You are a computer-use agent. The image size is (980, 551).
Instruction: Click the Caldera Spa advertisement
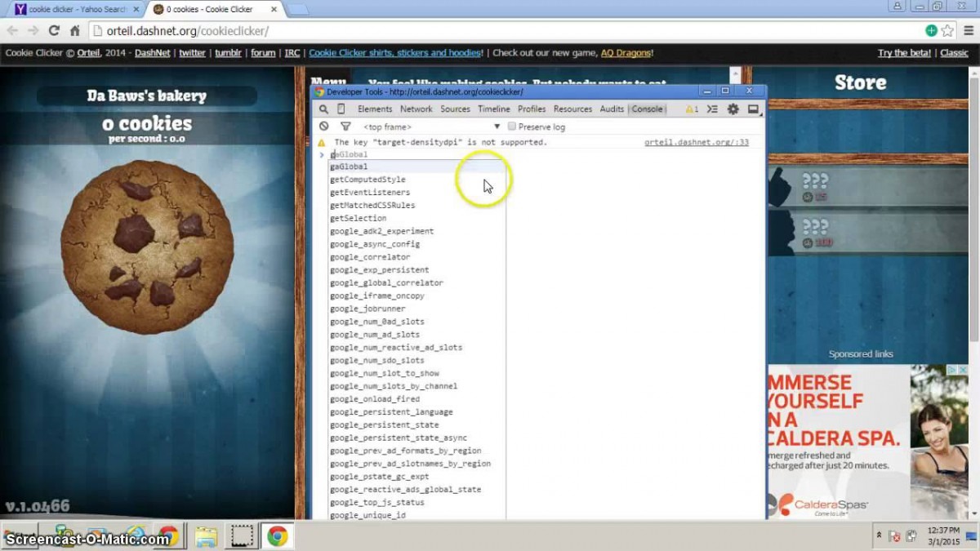pos(867,442)
